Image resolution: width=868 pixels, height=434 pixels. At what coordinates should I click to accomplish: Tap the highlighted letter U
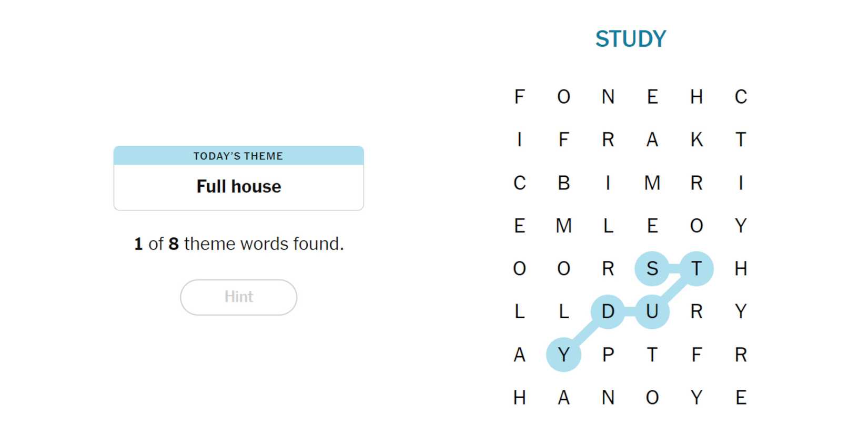[652, 312]
